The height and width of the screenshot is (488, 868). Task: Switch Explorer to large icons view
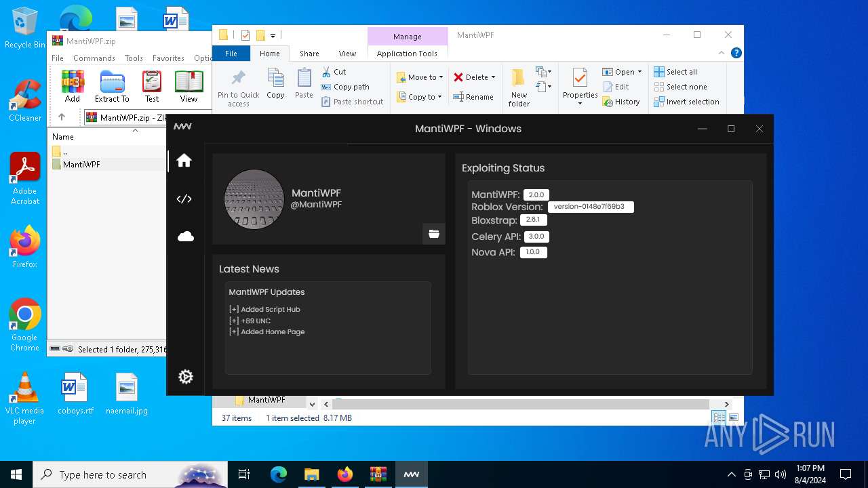tap(733, 418)
